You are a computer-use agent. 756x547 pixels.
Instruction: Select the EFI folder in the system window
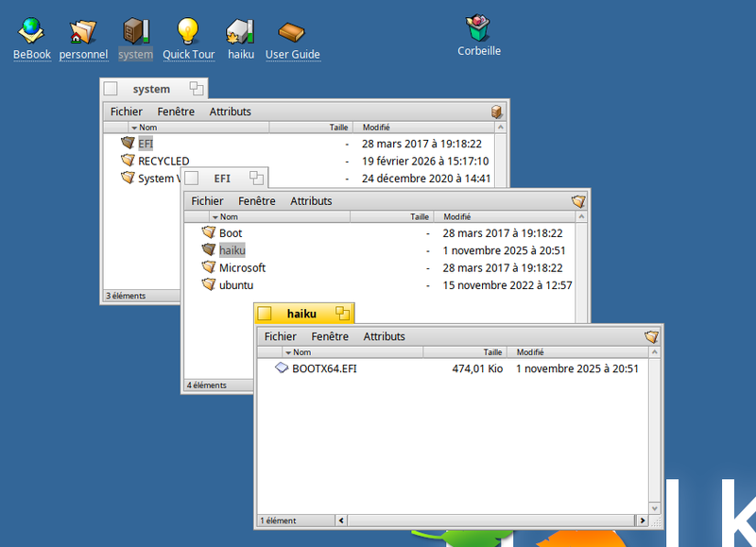[x=146, y=143]
